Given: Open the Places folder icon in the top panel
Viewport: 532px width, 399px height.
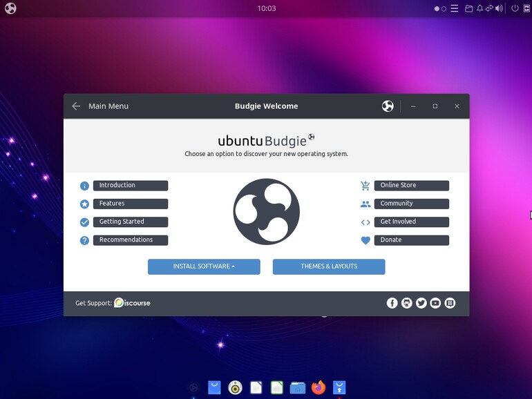Looking at the screenshot, I should point(468,8).
